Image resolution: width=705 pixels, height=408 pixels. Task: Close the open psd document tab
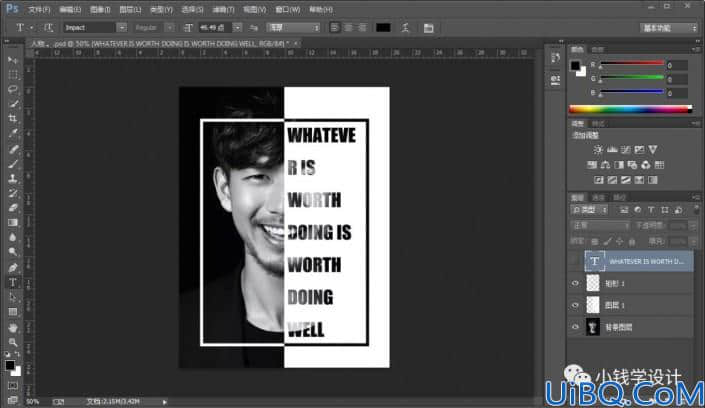[x=295, y=44]
